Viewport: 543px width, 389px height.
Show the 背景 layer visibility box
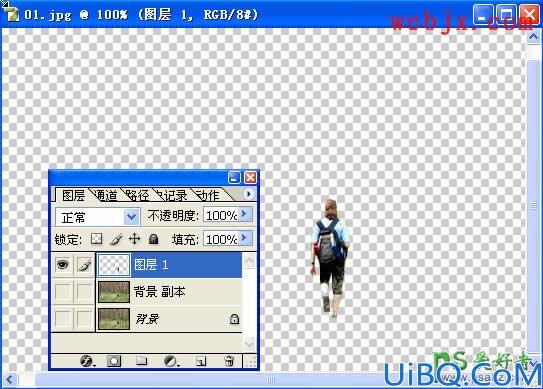(63, 319)
